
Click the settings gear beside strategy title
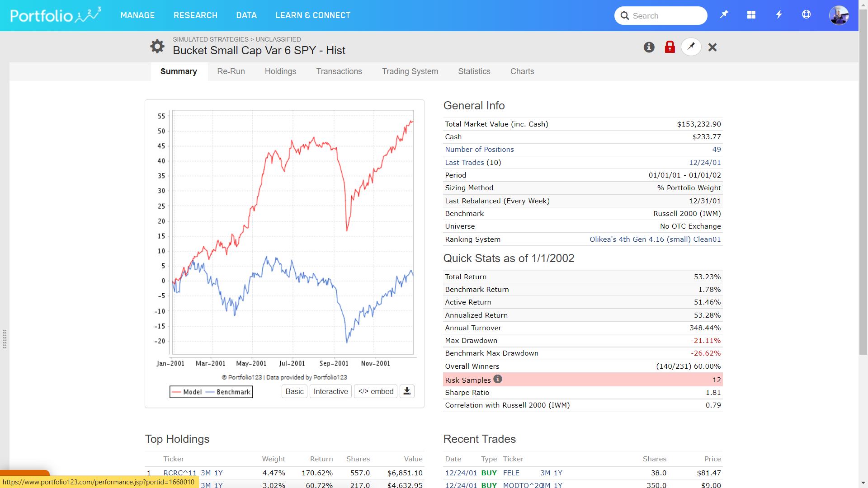click(157, 46)
